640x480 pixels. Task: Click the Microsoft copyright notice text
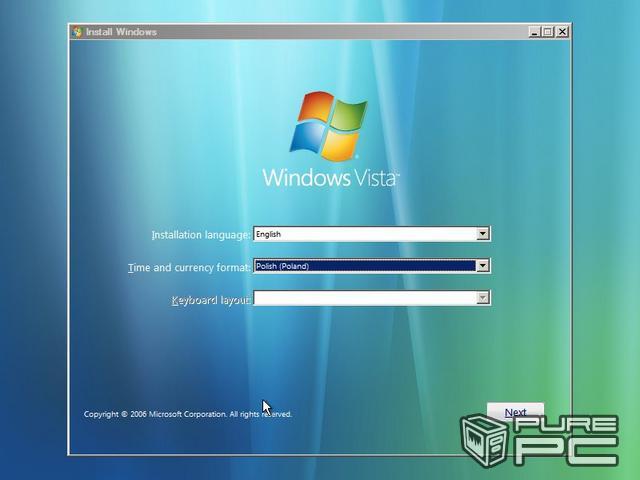(x=188, y=414)
